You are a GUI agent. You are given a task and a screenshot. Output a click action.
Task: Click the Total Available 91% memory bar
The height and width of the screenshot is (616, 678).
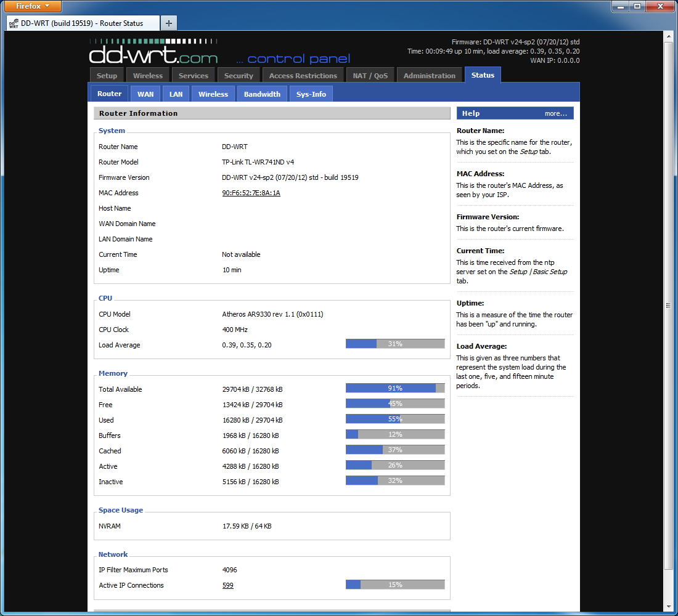tap(395, 388)
